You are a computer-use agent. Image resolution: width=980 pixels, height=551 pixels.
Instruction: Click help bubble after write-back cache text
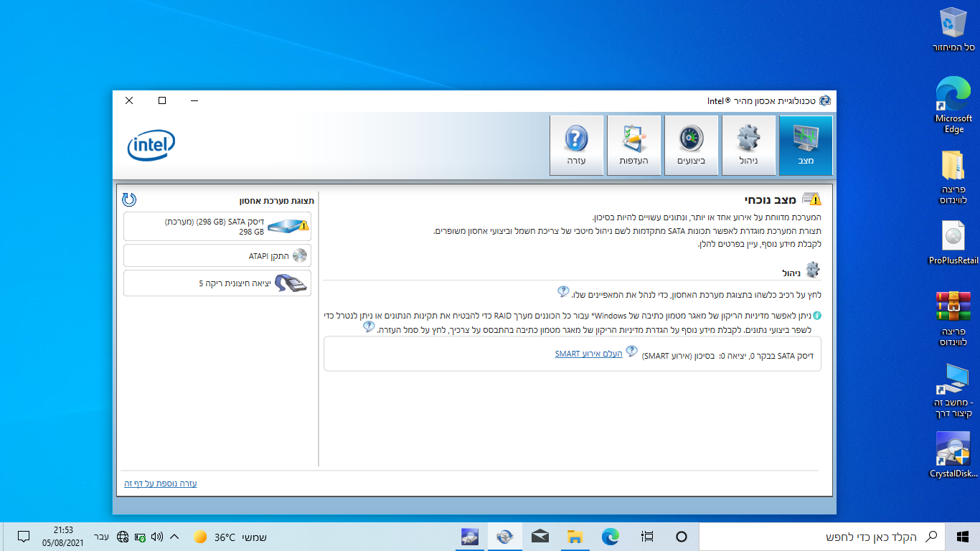point(369,326)
